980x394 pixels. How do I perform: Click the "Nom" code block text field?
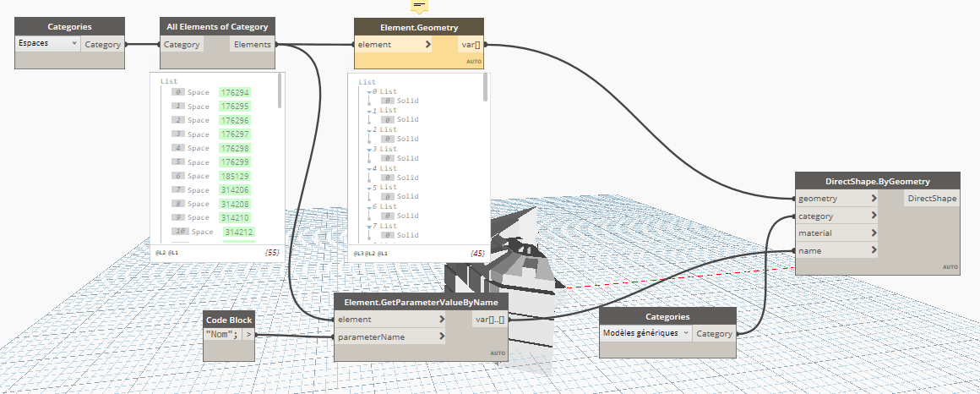(223, 335)
